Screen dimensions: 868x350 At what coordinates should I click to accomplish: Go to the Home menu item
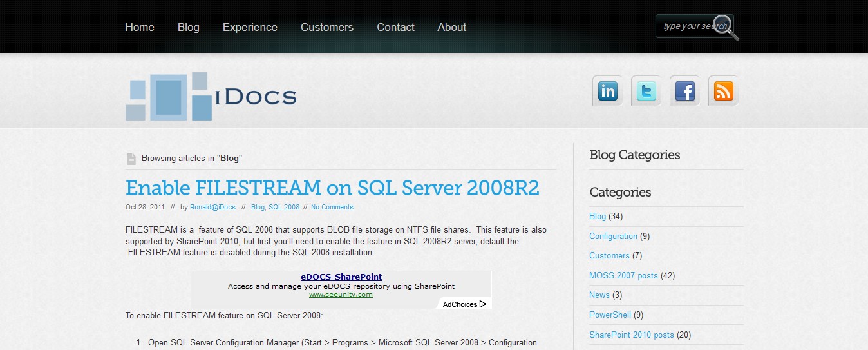[140, 27]
